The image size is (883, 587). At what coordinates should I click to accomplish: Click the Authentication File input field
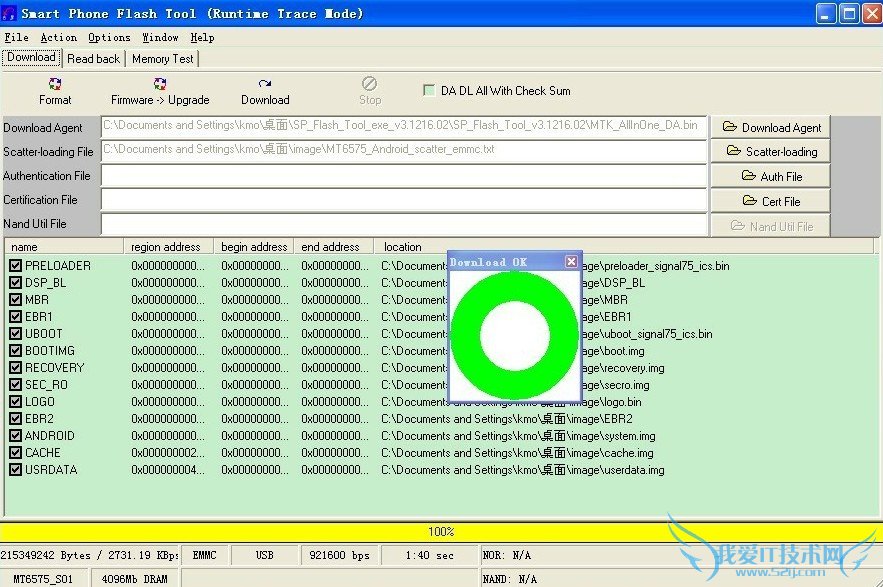pyautogui.click(x=404, y=176)
